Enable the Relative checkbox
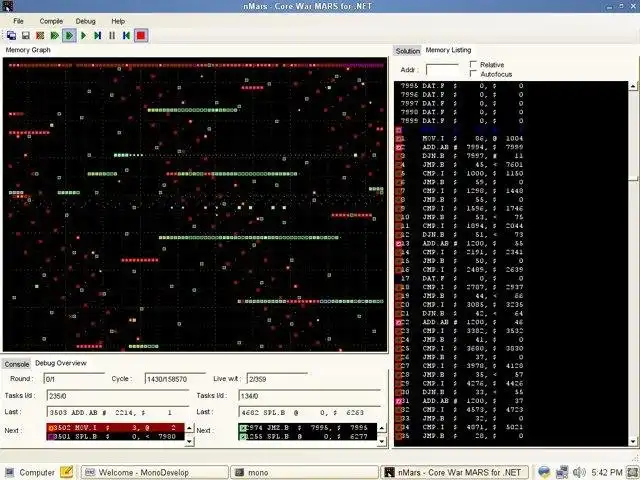Screen dimensions: 640x480 [x=473, y=64]
